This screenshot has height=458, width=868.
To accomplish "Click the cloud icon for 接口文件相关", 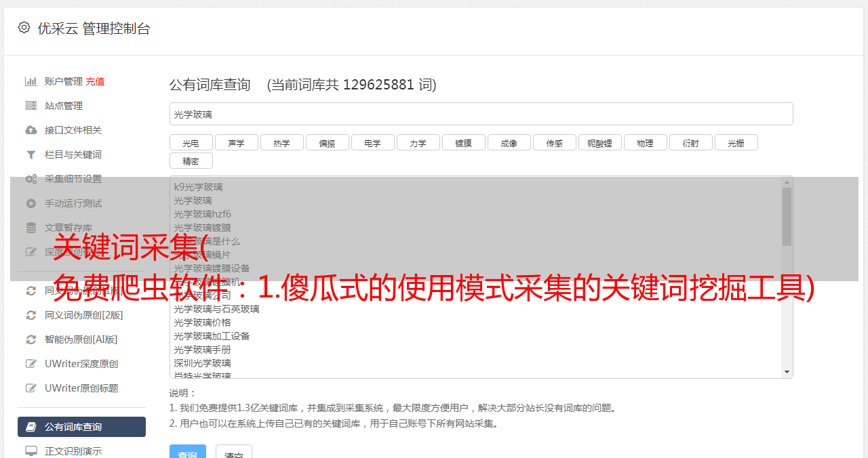I will coord(31,130).
